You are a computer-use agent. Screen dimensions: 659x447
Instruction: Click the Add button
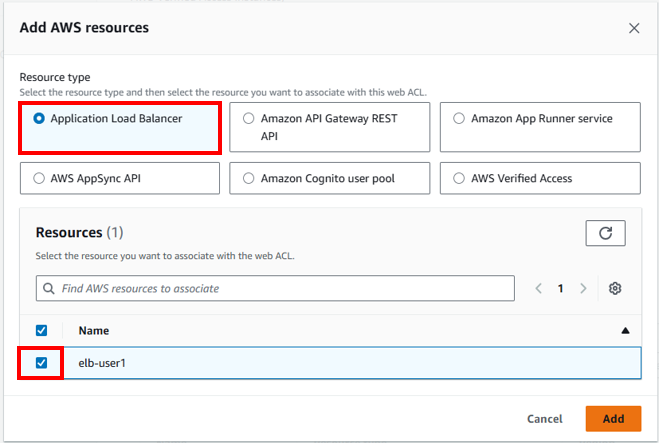(x=613, y=419)
